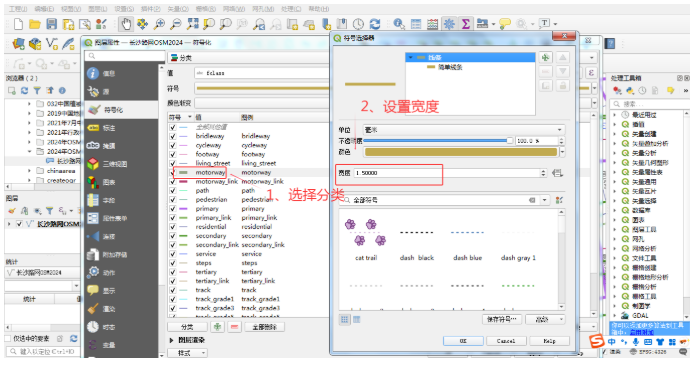Image resolution: width=696 pixels, height=366 pixels.
Task: Toggle the primary category checkbox
Action: pos(173,209)
